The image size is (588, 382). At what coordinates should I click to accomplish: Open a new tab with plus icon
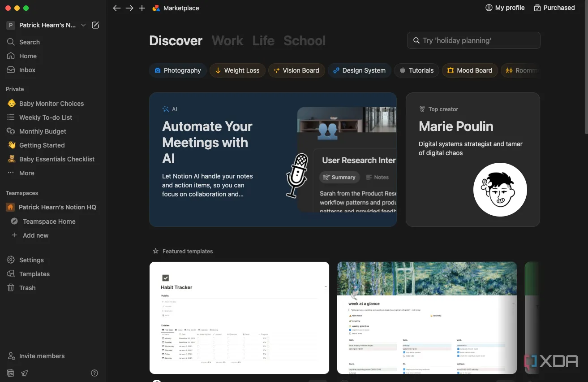pyautogui.click(x=142, y=8)
